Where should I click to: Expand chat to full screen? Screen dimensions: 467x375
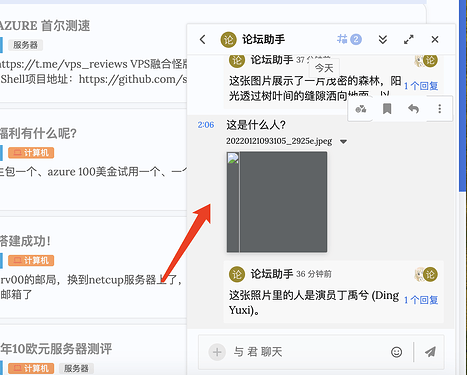pos(409,39)
